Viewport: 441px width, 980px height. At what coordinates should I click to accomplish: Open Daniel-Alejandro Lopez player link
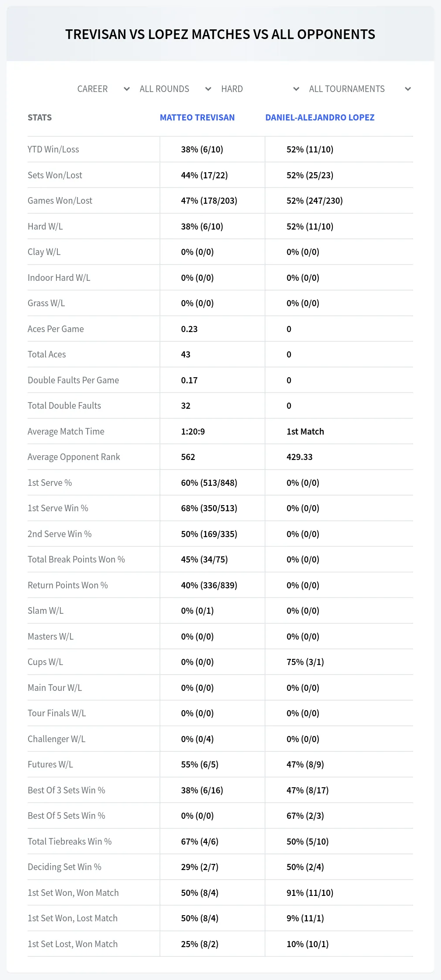pos(320,117)
